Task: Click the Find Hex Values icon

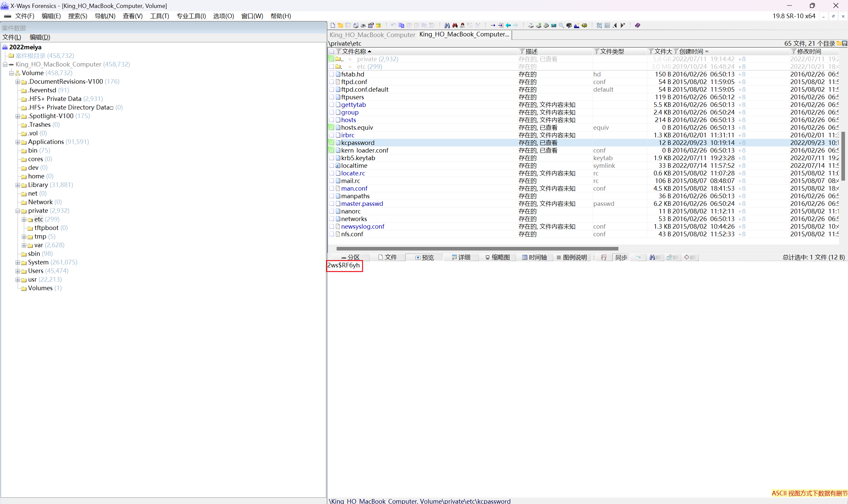Action: click(462, 25)
